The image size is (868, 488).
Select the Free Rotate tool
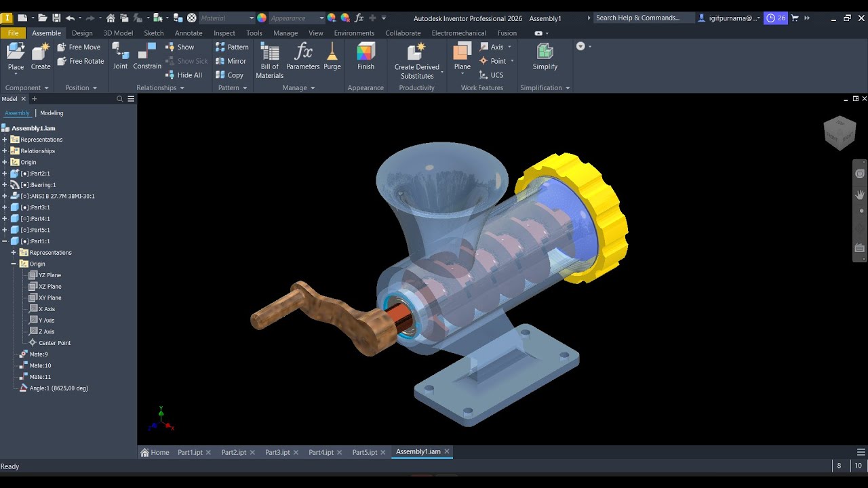(x=80, y=61)
